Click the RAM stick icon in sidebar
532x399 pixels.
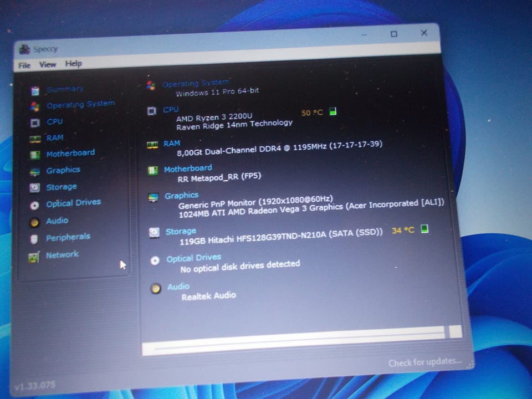[34, 139]
